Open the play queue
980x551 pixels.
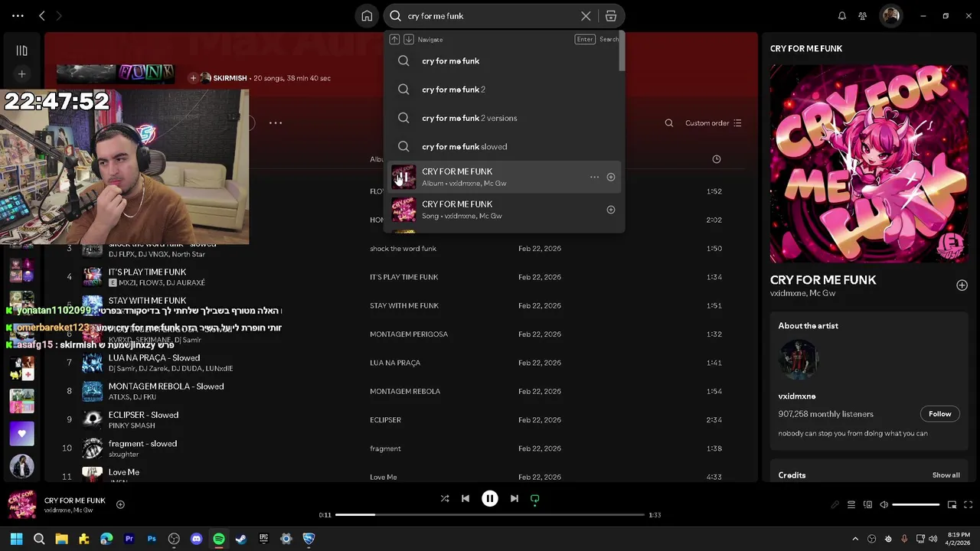851,504
